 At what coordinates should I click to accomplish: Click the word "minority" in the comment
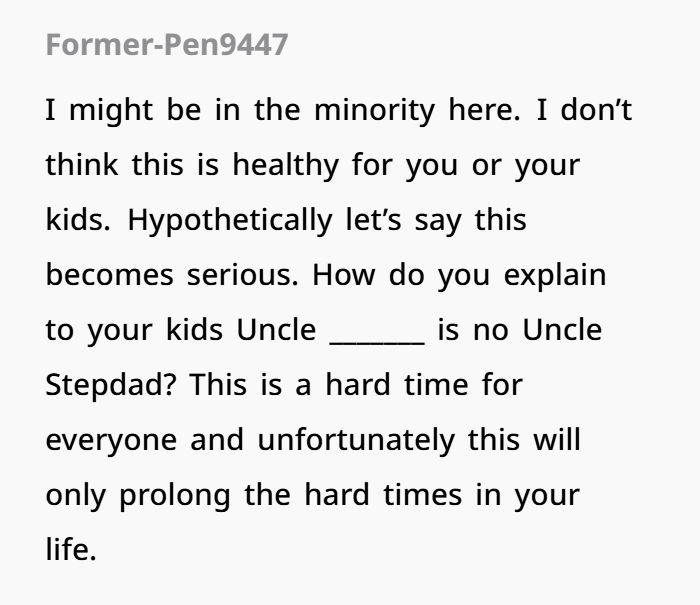[375, 111]
